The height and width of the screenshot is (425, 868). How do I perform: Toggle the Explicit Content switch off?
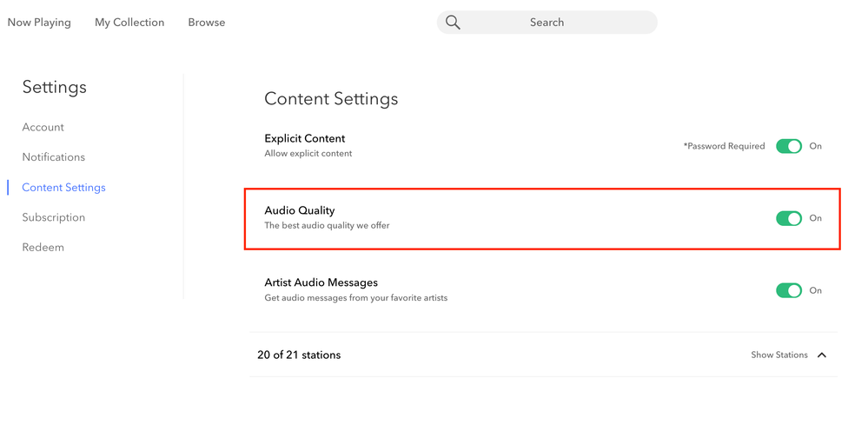click(789, 146)
